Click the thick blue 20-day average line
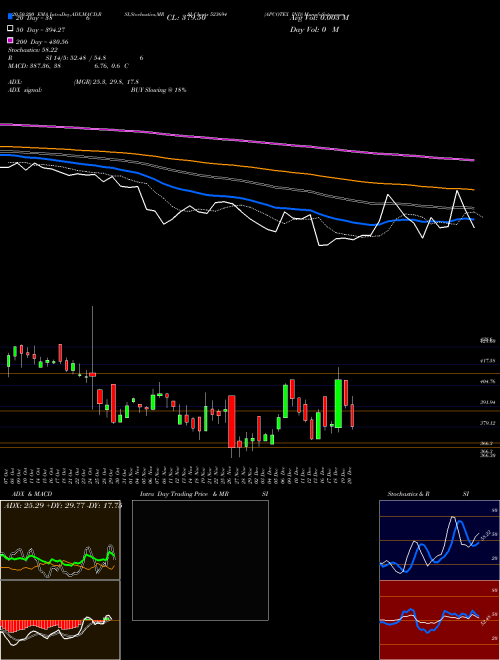This screenshot has width=500, height=660. pyautogui.click(x=236, y=197)
